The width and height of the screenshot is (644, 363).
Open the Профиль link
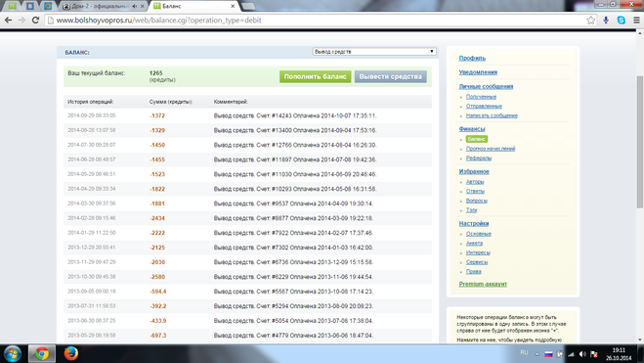(472, 59)
